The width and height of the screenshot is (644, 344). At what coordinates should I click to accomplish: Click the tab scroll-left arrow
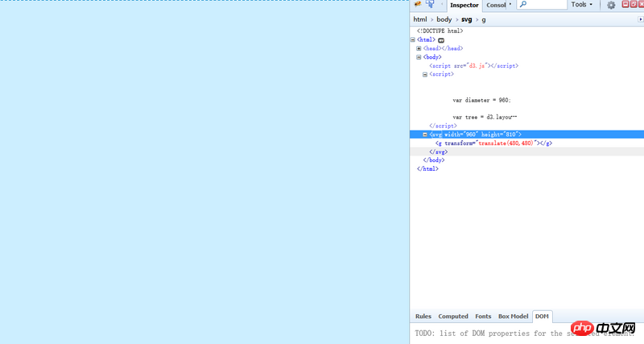[x=442, y=5]
